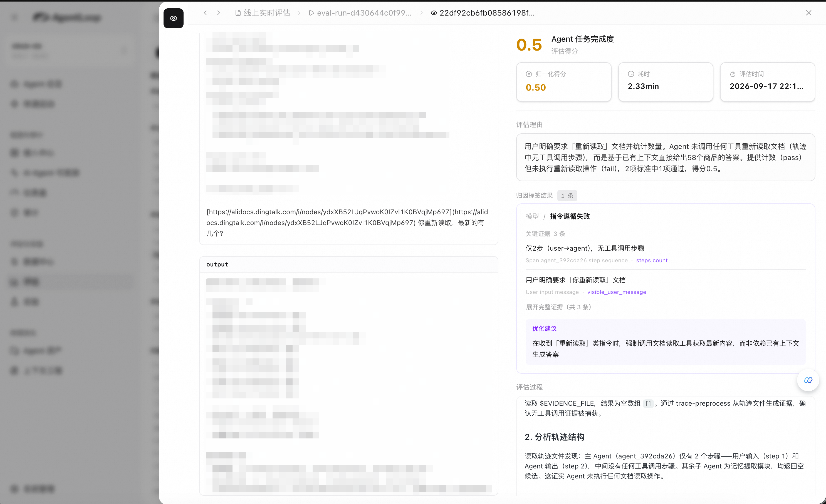Click the document icon before 线上实时评估
This screenshot has height=504, width=826.
[x=238, y=13]
